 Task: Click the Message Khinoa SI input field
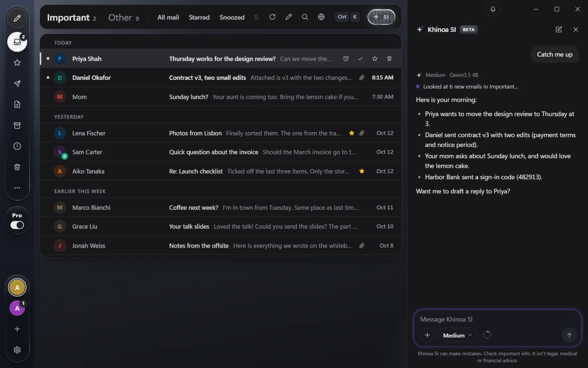[x=497, y=319]
